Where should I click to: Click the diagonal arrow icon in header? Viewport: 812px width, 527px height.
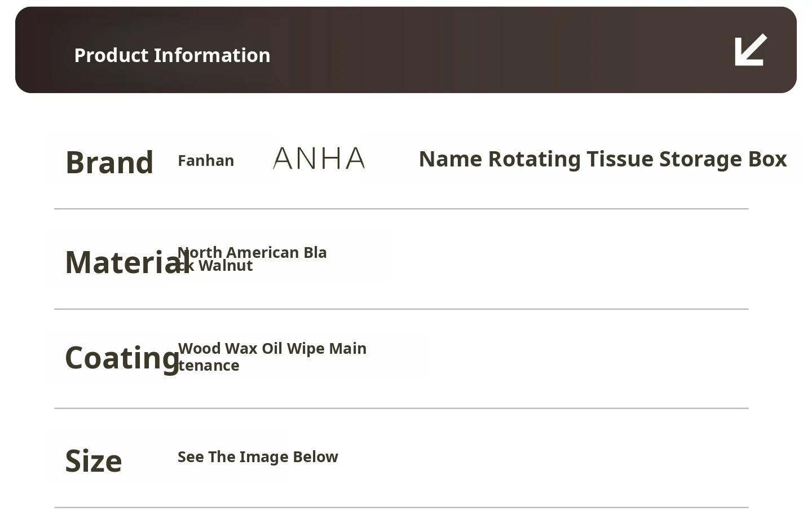[x=751, y=50]
